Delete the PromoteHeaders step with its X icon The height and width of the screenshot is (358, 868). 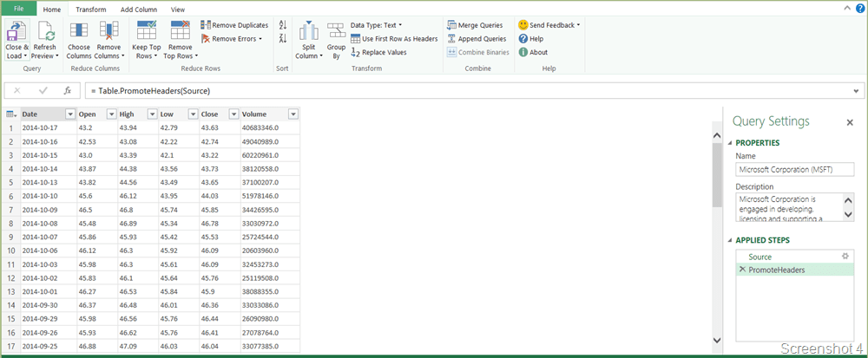pos(742,270)
